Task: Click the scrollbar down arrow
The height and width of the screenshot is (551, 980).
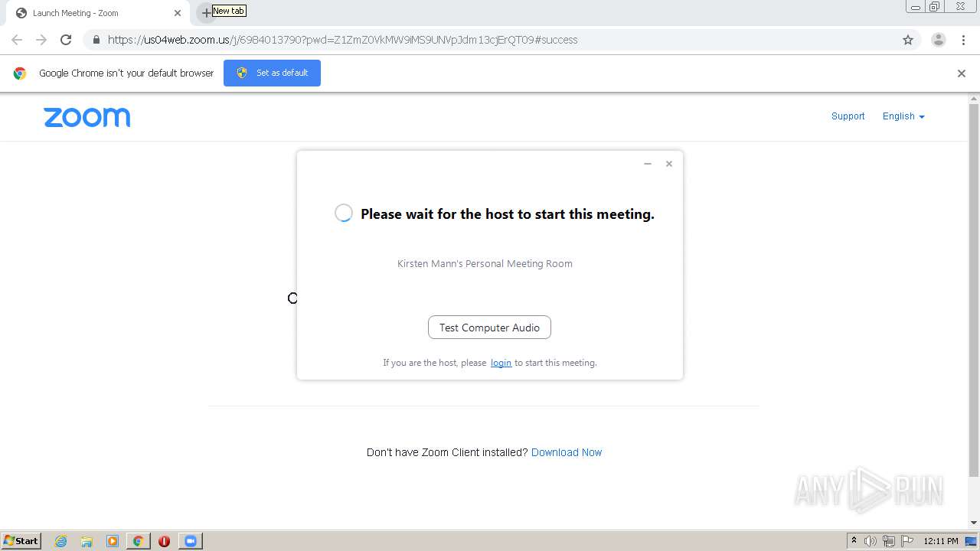Action: (974, 523)
